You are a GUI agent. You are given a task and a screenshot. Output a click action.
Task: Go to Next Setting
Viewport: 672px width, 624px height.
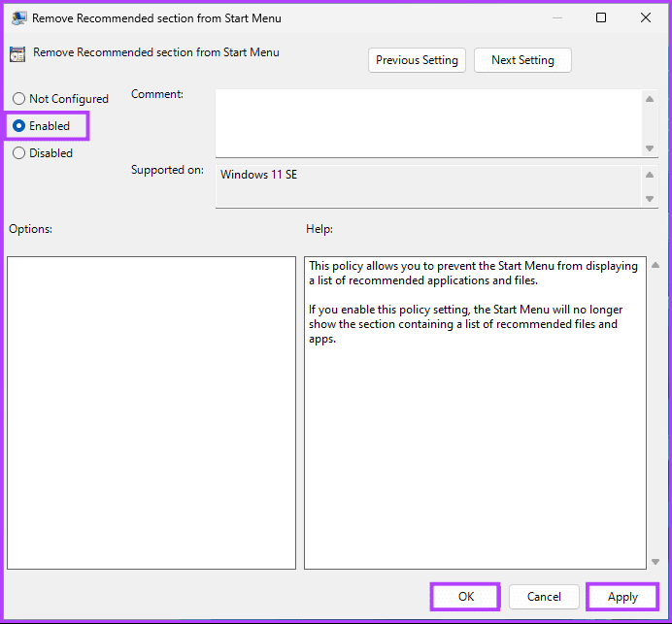[x=522, y=60]
